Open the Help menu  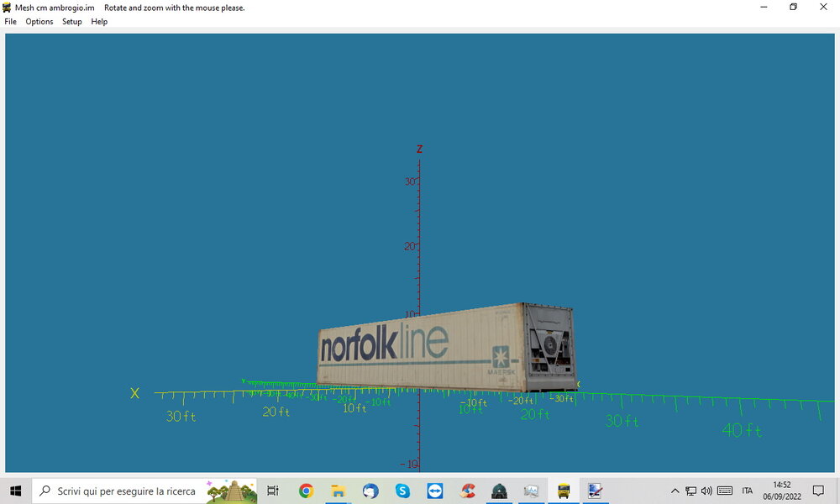coord(99,22)
